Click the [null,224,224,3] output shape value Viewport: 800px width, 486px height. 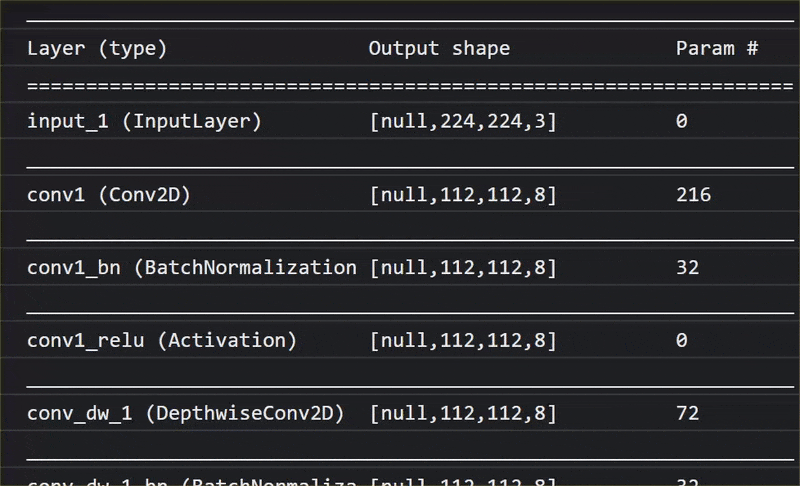463,121
